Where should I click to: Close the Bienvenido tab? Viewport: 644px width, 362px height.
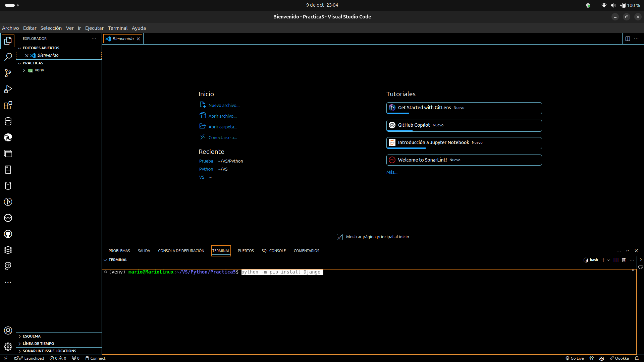pos(138,39)
